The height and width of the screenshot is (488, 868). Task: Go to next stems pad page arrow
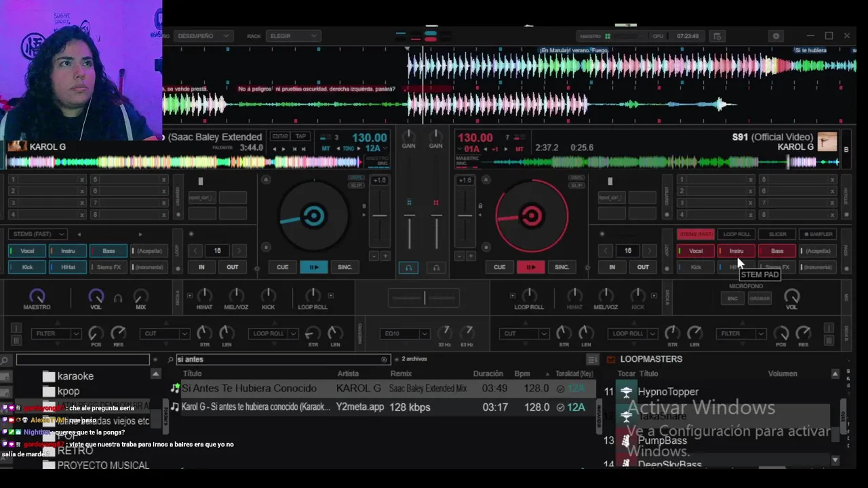click(140, 235)
